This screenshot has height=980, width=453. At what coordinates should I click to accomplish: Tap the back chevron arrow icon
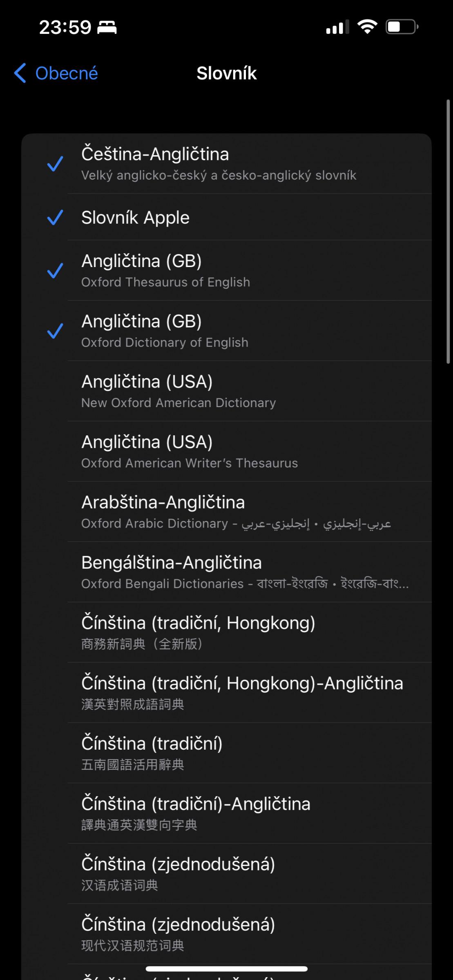click(20, 73)
